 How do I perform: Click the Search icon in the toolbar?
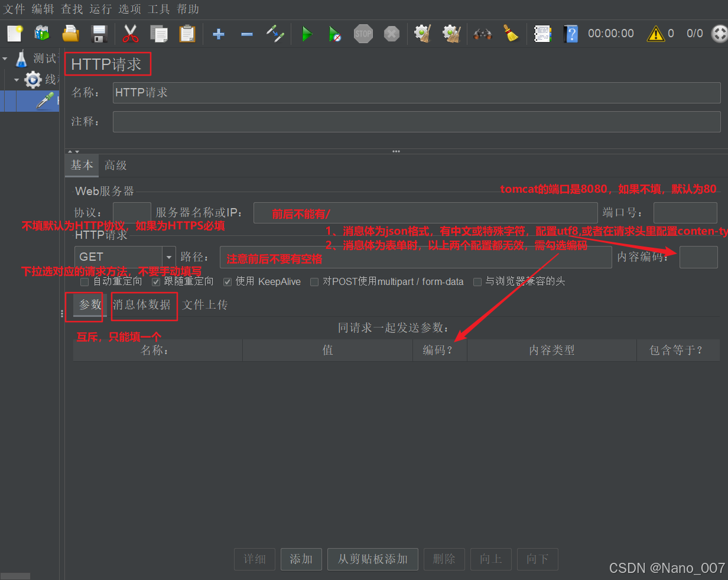point(483,34)
